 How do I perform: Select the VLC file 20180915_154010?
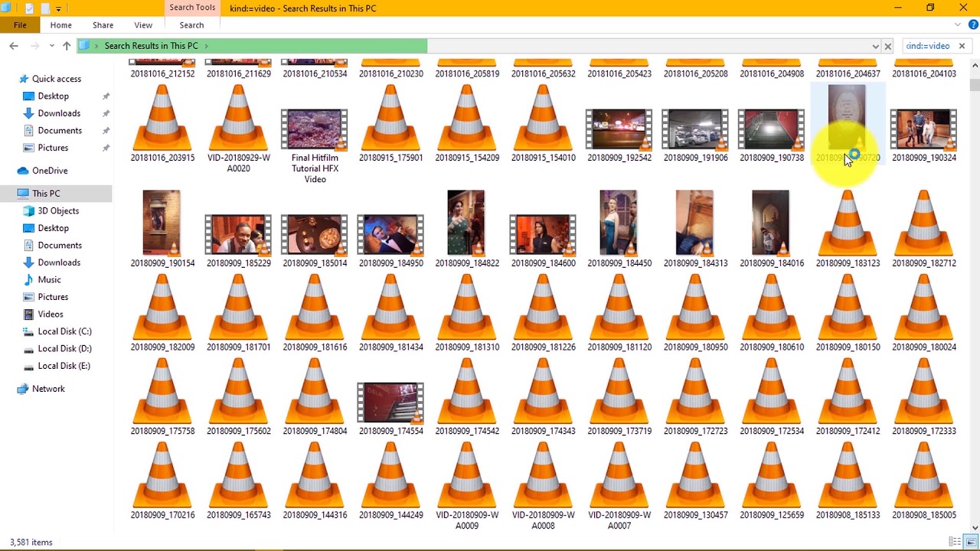click(543, 124)
